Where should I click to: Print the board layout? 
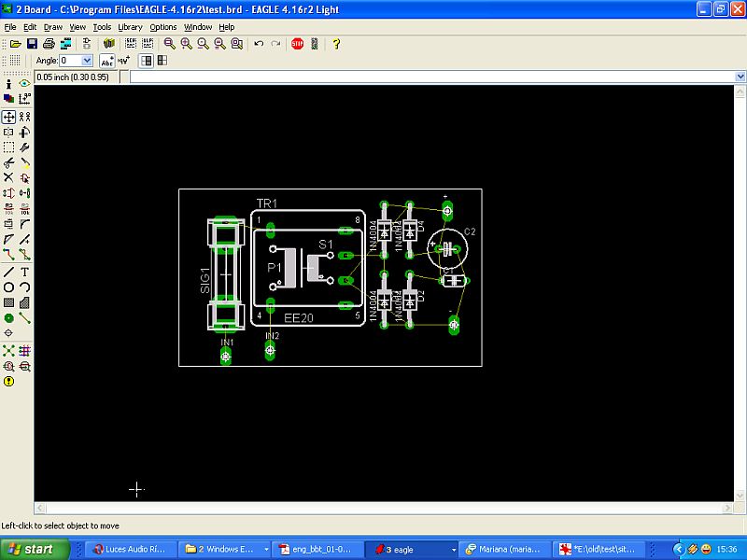[x=49, y=44]
